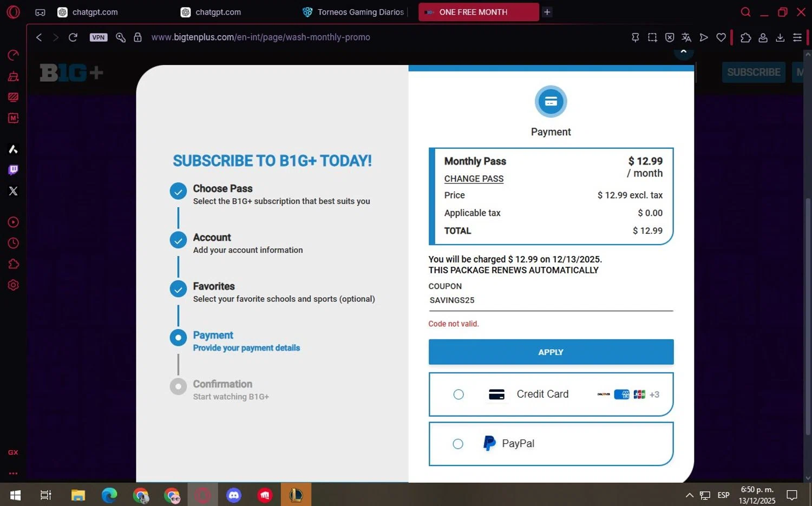
Task: Open File Explorer from taskbar
Action: (78, 495)
